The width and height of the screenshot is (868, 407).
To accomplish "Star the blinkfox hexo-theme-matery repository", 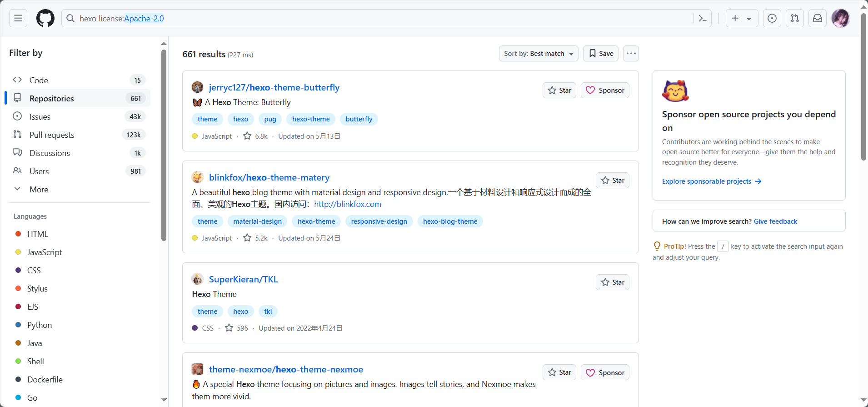I will click(613, 181).
